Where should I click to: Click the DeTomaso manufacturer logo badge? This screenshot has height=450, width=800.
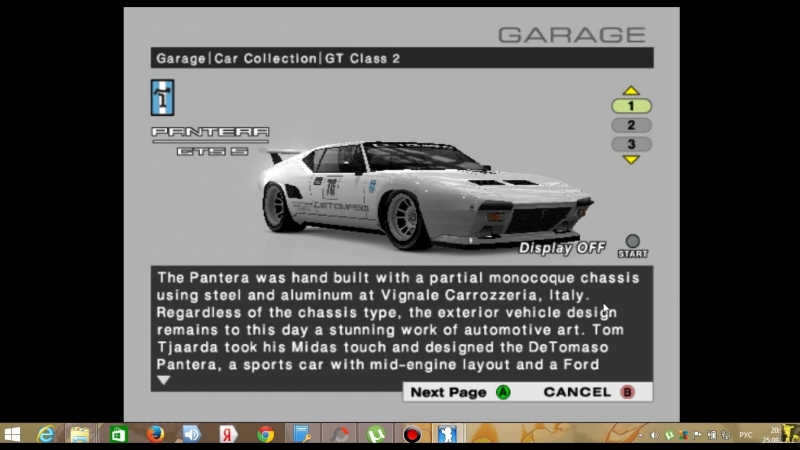[x=163, y=97]
